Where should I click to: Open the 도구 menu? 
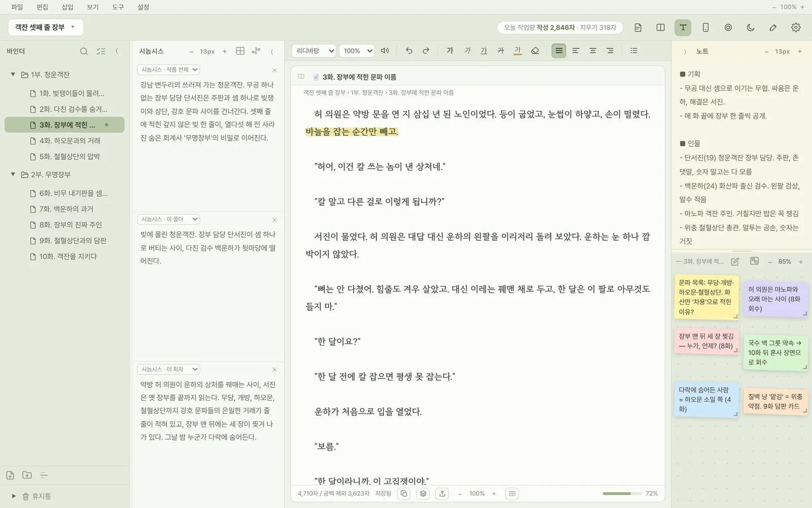tap(118, 7)
